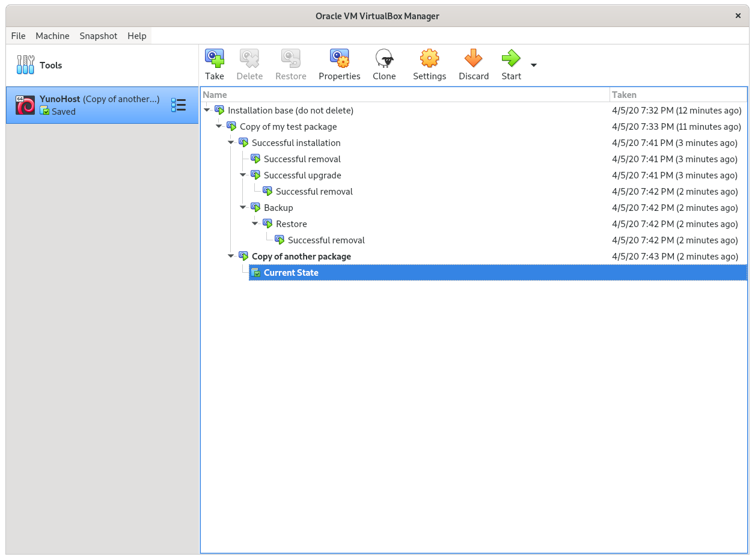
Task: Open the Snapshot menu
Action: [98, 36]
